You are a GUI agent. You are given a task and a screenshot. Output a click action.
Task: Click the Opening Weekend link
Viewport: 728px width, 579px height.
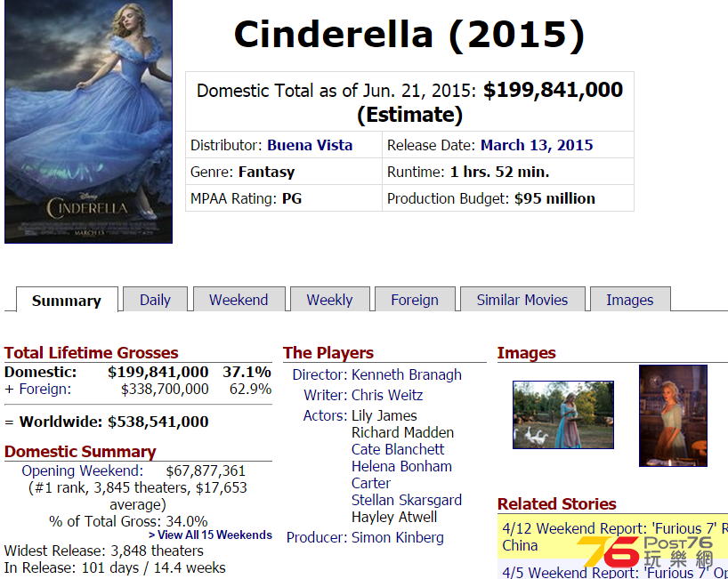(x=83, y=470)
